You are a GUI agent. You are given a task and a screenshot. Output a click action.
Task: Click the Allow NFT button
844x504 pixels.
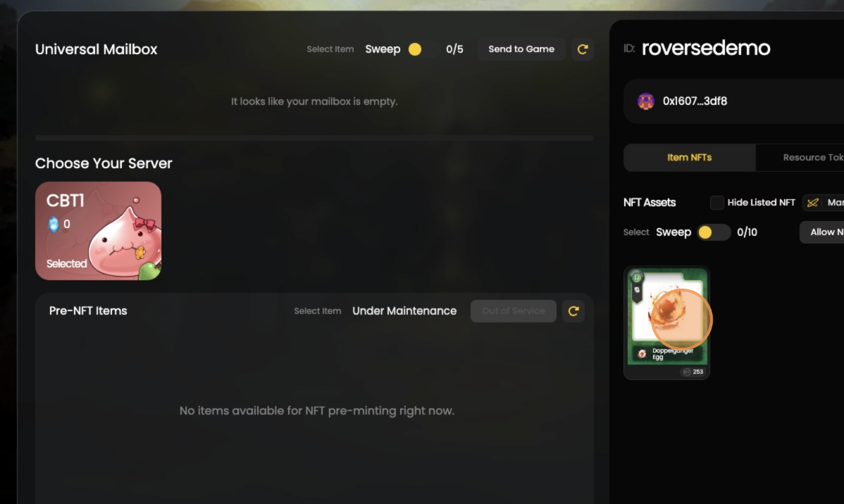[x=822, y=232]
